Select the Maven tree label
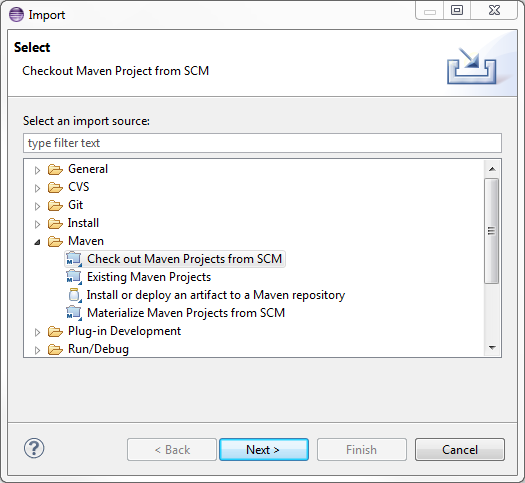Image resolution: width=525 pixels, height=483 pixels. click(x=86, y=241)
